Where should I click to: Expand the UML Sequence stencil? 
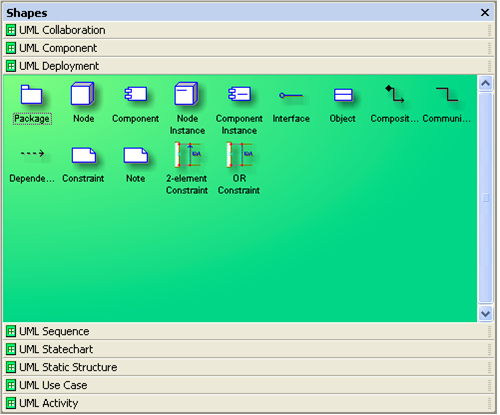(x=249, y=332)
